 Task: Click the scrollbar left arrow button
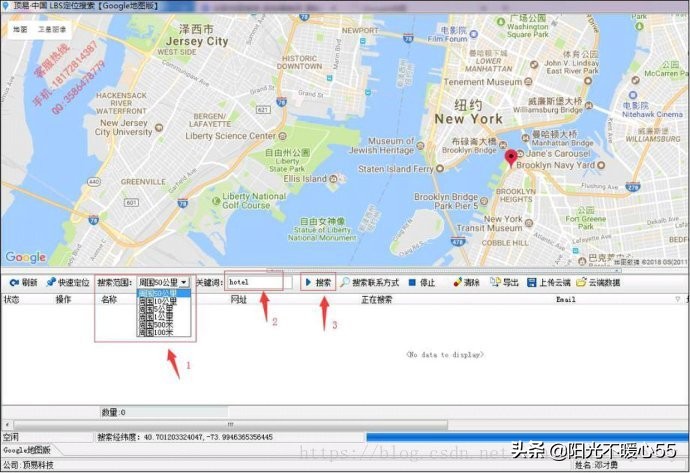[x=7, y=425]
